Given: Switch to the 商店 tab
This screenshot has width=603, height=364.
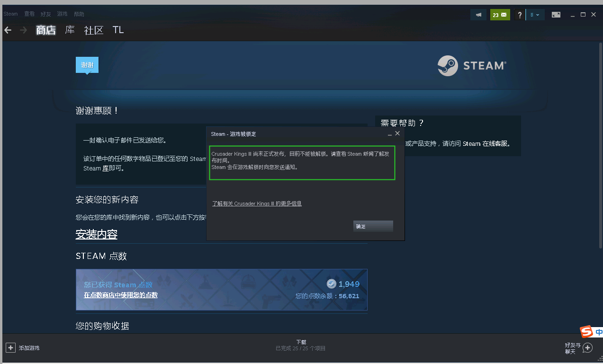Looking at the screenshot, I should [46, 30].
